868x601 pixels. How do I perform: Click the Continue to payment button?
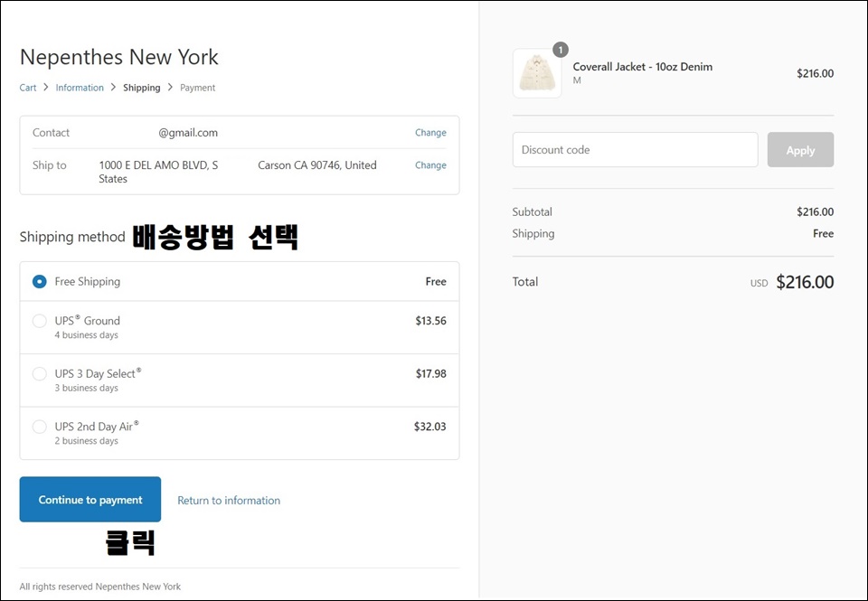tap(90, 499)
